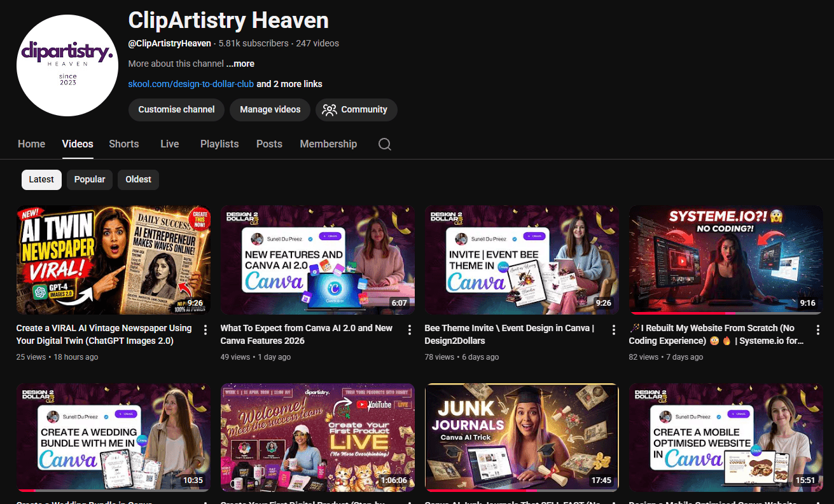The image size is (834, 504).
Task: Open options menu for Canva AI 2.0 video
Action: coord(410,330)
